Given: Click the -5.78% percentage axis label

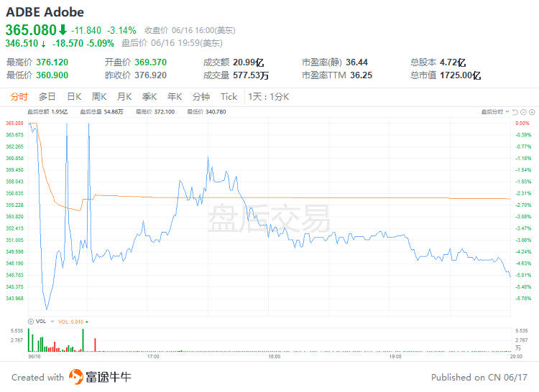Looking at the screenshot, I should point(523,298).
